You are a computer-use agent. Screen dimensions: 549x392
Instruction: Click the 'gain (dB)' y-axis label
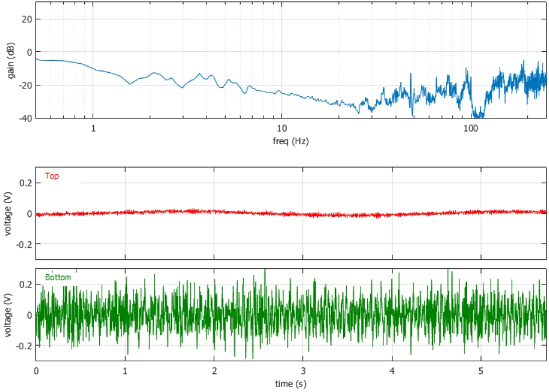11,61
